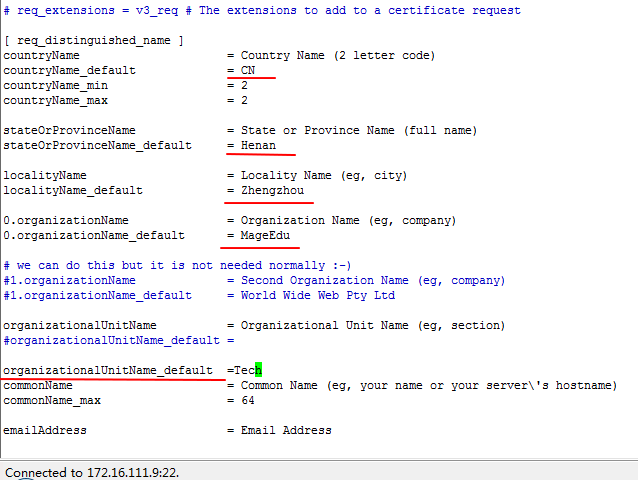Image resolution: width=638 pixels, height=480 pixels.
Task: Click the 'commonName_max' key
Action: point(52,400)
